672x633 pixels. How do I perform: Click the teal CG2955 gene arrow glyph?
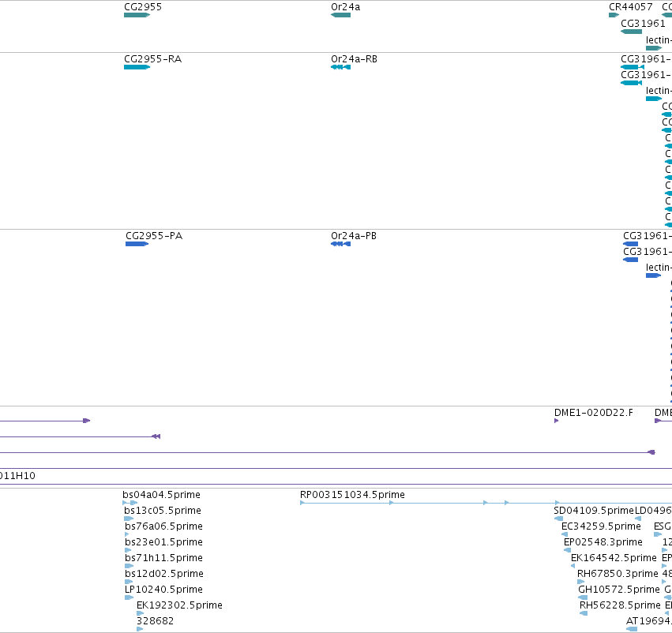pyautogui.click(x=137, y=15)
